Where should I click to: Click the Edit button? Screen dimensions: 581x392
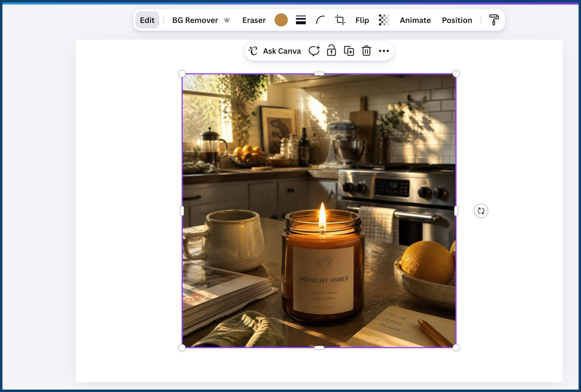point(147,20)
